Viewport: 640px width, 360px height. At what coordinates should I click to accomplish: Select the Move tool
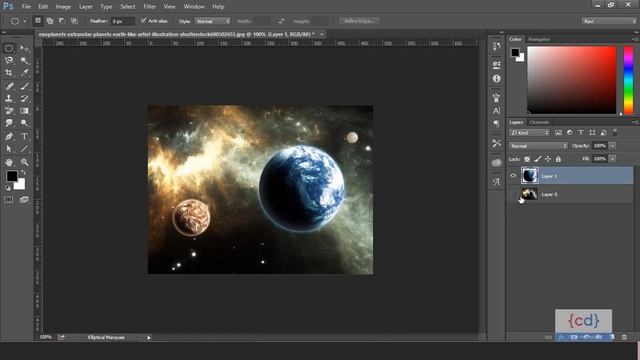[24, 49]
